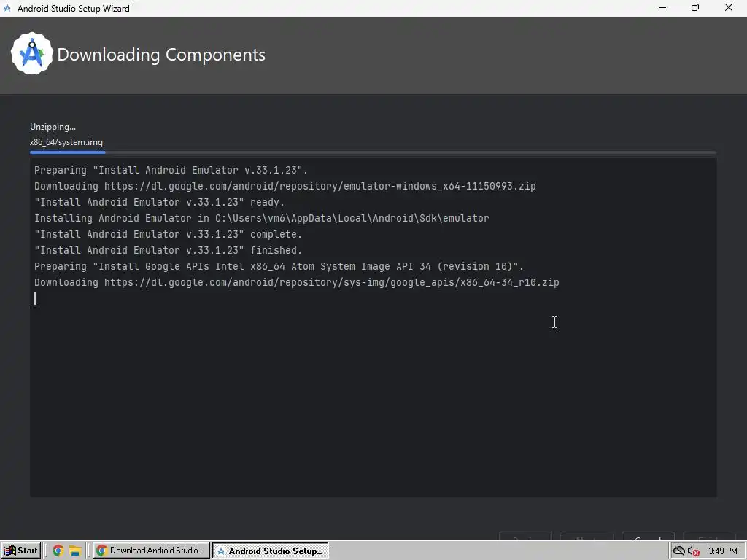Click the "Installing Android Emulator in C:\Users\vm6" line
The image size is (747, 560).
(262, 218)
